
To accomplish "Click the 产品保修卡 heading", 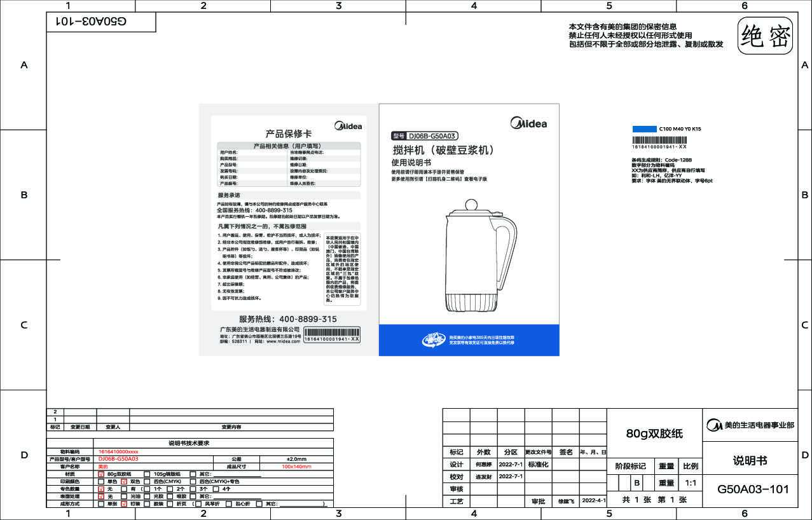I will (x=288, y=133).
